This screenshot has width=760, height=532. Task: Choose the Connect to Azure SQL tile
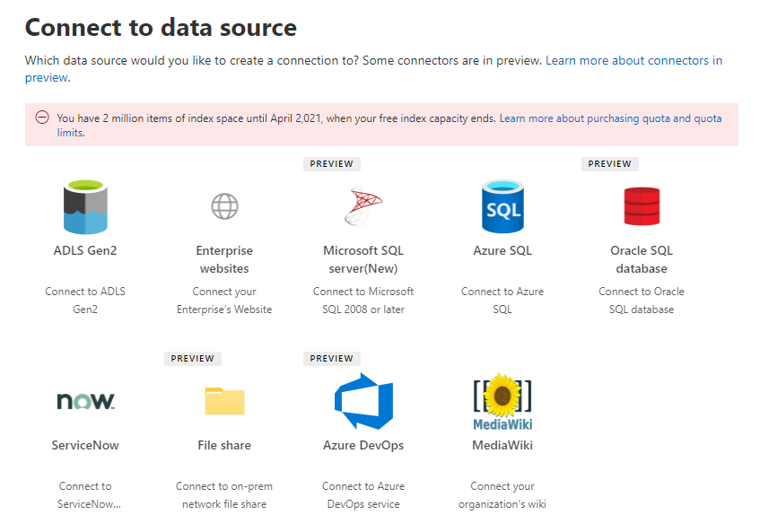(x=502, y=300)
